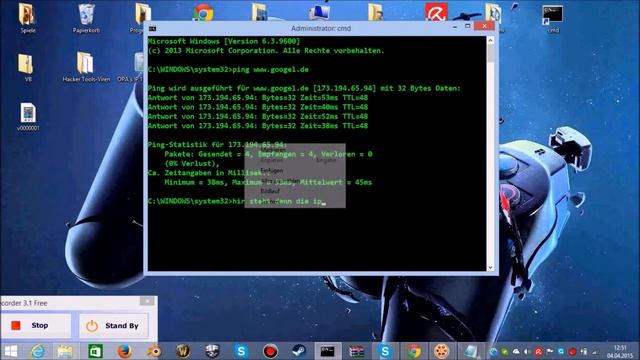Launch Chrome from the taskbar
Screen dimensions: 640x360
point(413,351)
